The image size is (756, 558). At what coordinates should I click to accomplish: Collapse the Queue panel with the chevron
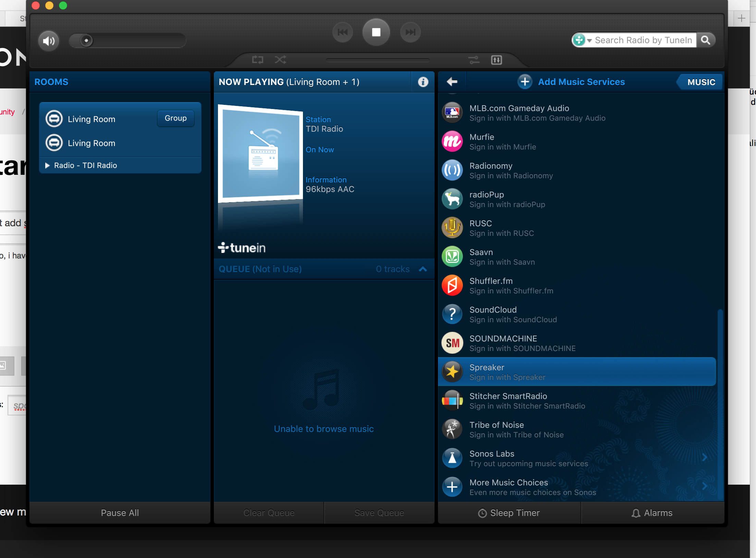pyautogui.click(x=423, y=269)
